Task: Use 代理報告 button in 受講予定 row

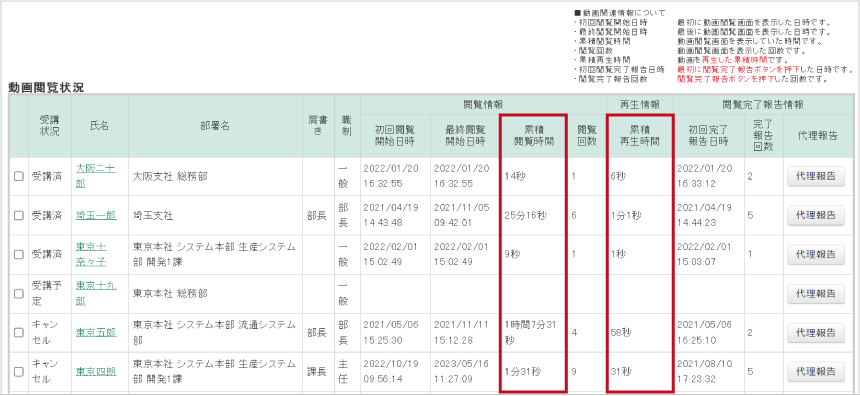Action: pos(816,293)
